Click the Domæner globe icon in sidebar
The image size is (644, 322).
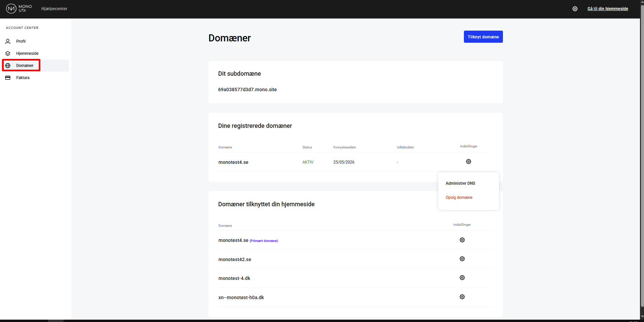point(8,66)
